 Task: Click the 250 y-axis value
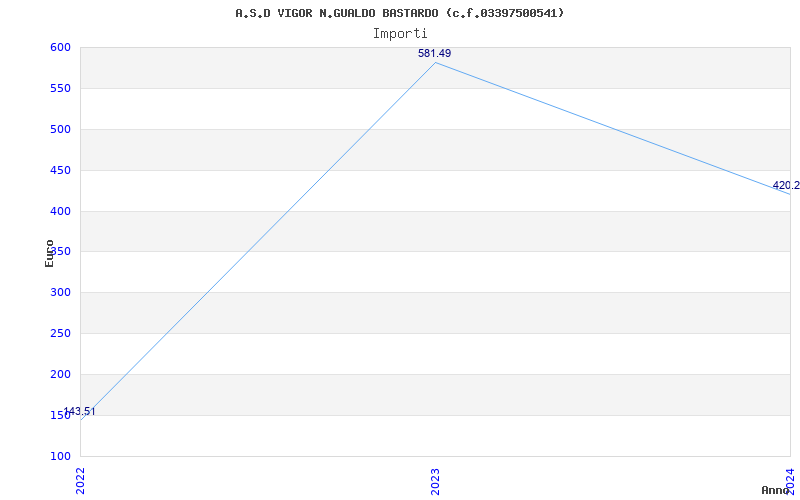[x=60, y=333]
